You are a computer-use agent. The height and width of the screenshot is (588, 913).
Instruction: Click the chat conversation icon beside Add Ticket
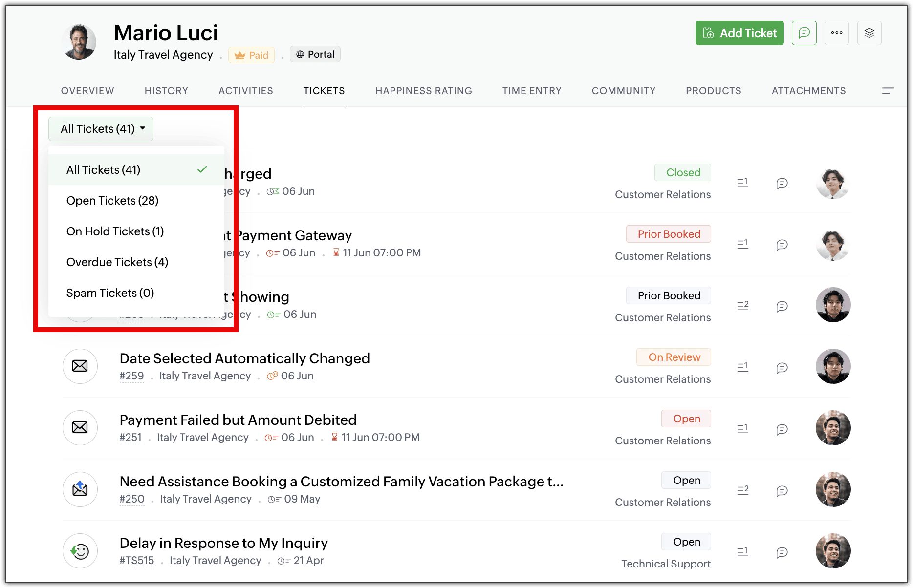coord(804,33)
